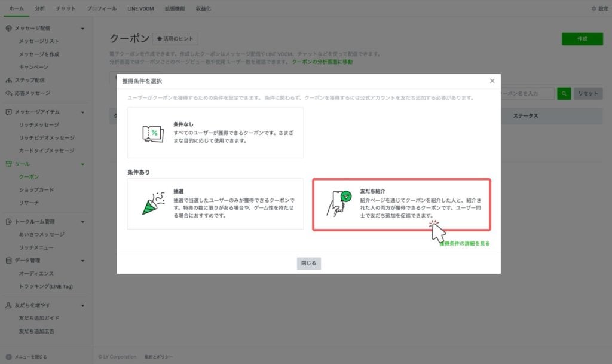This screenshot has height=364, width=612.
Task: Open リサーチ in sidebar
Action: click(x=29, y=203)
